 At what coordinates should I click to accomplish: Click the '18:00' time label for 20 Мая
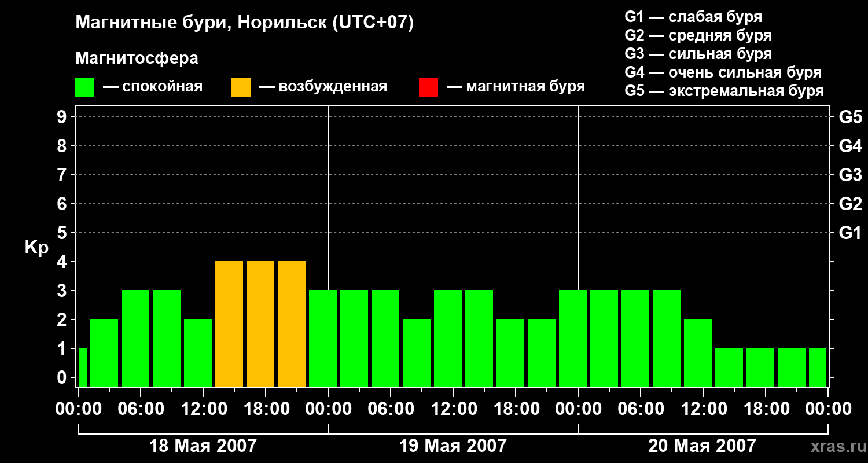pyautogui.click(x=766, y=409)
